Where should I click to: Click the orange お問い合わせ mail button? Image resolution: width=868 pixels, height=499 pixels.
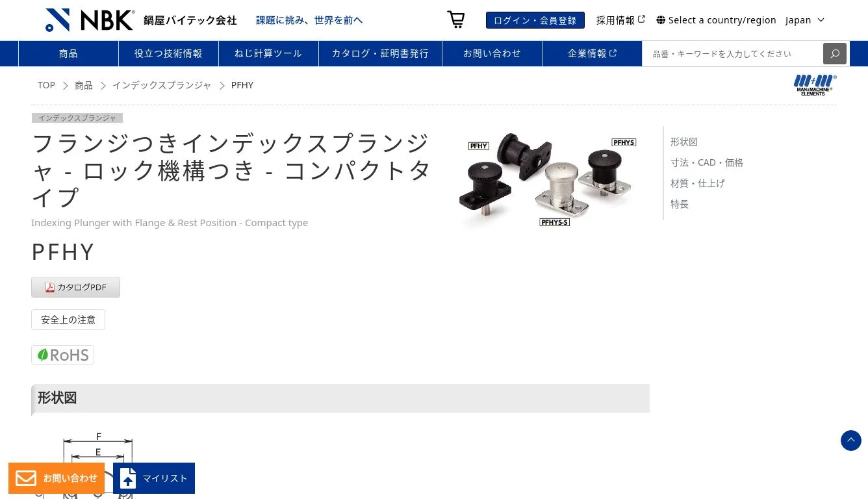(x=57, y=478)
